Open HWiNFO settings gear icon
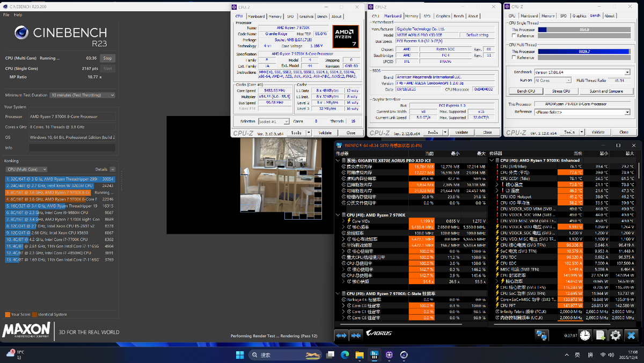644x363 pixels. [x=616, y=335]
